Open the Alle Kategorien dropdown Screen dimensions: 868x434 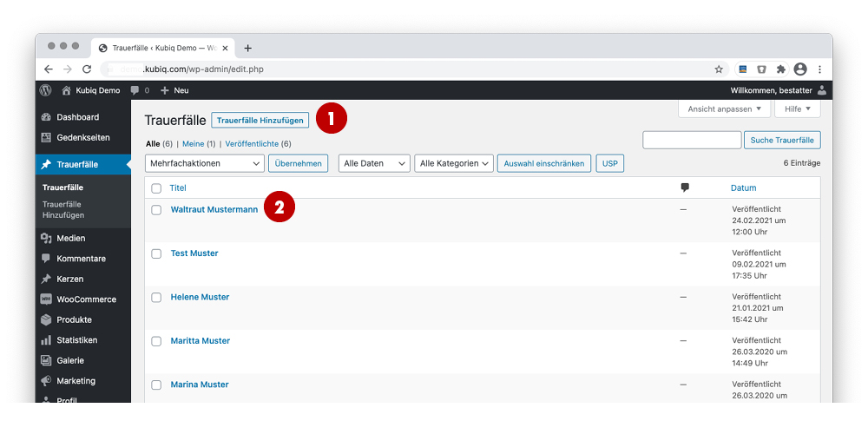pyautogui.click(x=454, y=163)
